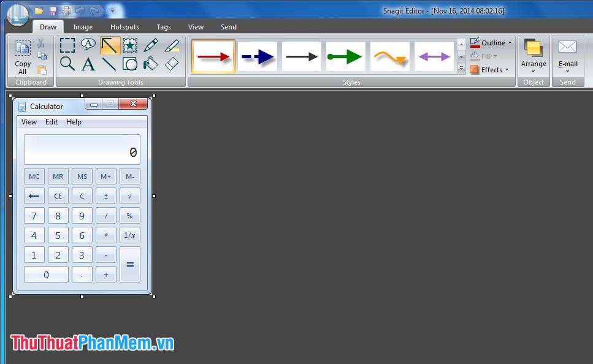Select the Pen tool
593x364 pixels.
150,45
